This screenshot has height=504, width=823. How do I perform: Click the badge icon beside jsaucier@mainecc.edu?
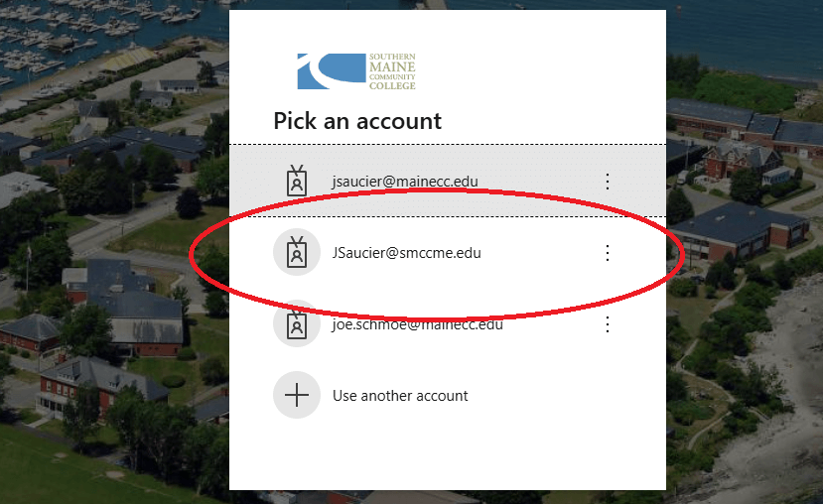tap(297, 181)
